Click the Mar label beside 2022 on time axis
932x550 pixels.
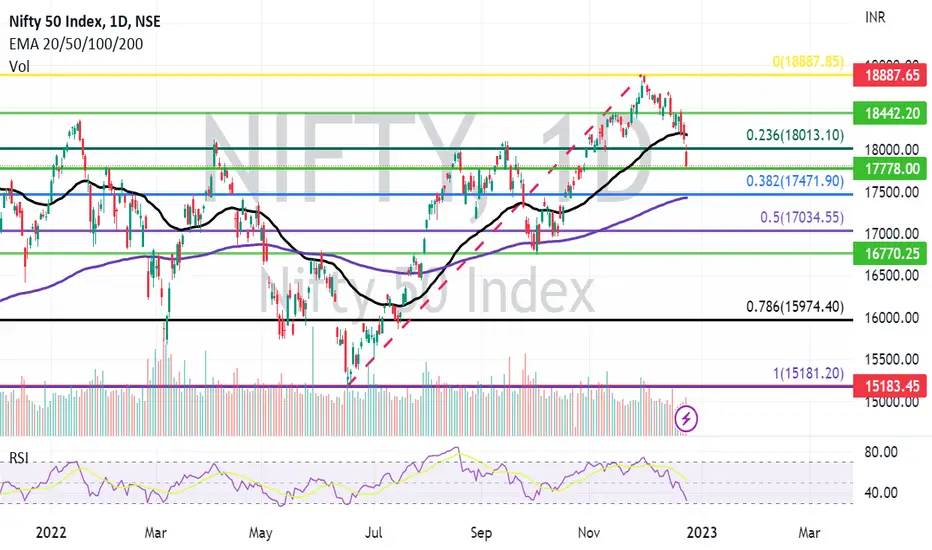pos(155,532)
